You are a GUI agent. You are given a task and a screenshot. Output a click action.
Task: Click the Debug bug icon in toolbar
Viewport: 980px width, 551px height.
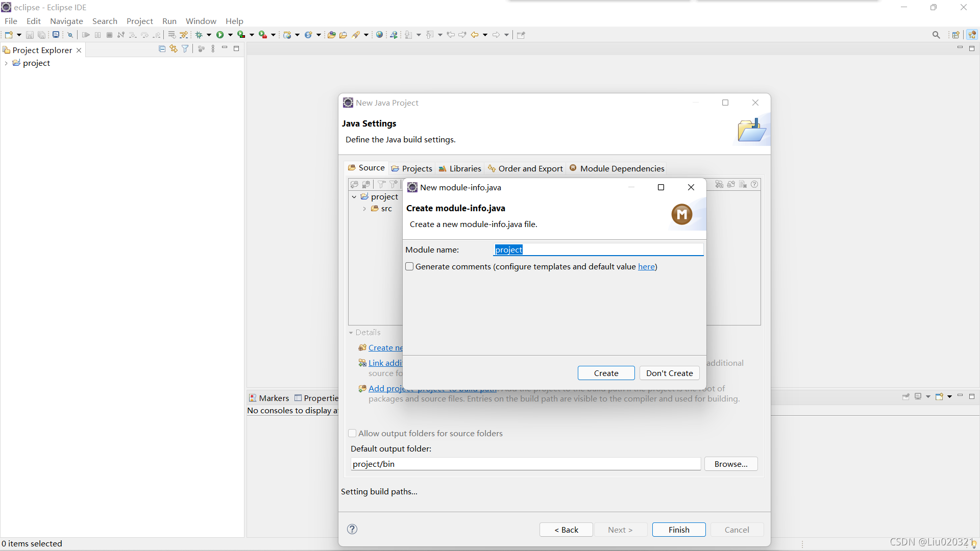[x=199, y=35]
